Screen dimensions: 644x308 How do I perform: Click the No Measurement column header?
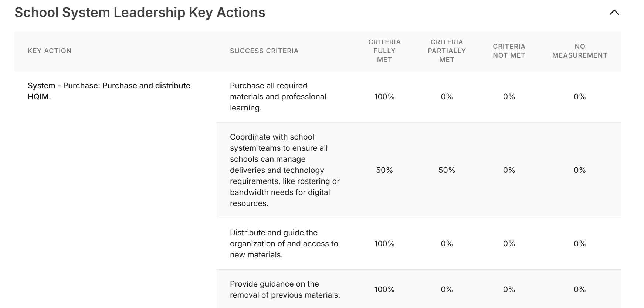tap(580, 51)
